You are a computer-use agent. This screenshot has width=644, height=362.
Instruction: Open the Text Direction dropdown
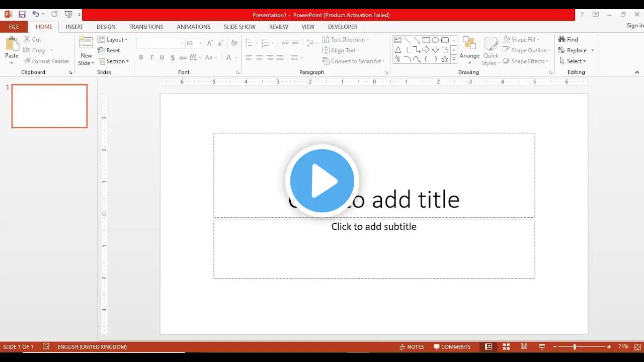pos(346,40)
